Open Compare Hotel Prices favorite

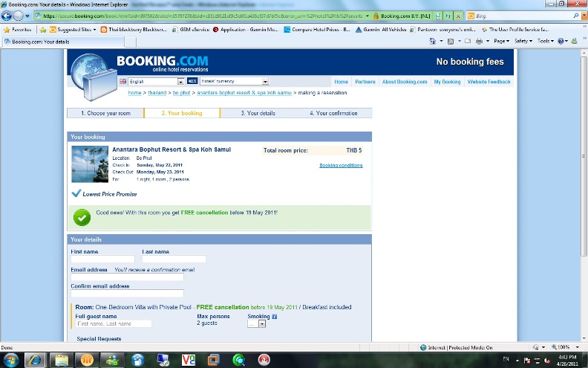pyautogui.click(x=317, y=29)
